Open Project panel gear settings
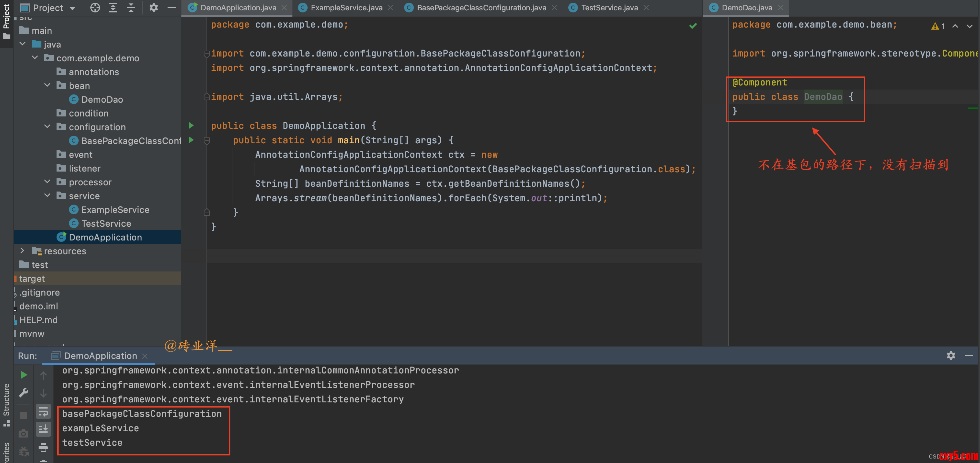This screenshot has width=980, height=463. pyautogui.click(x=153, y=8)
